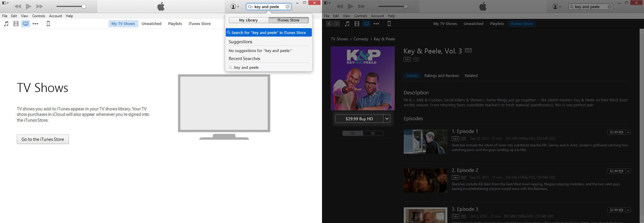Open search options magnifier dropdown in left search field

click(x=251, y=7)
